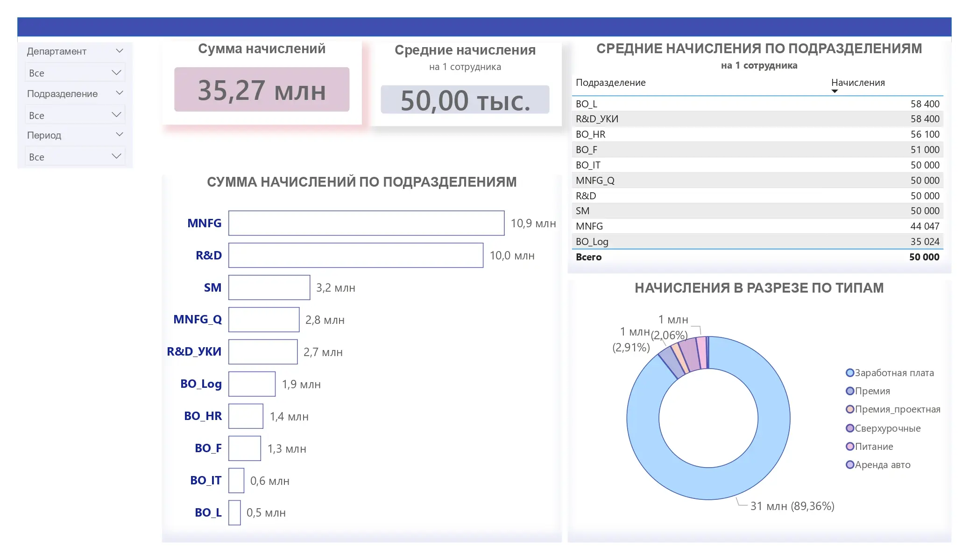This screenshot has height=560, width=969.
Task: Click the Сумма начислений 35,27 млн card
Action: (x=262, y=90)
